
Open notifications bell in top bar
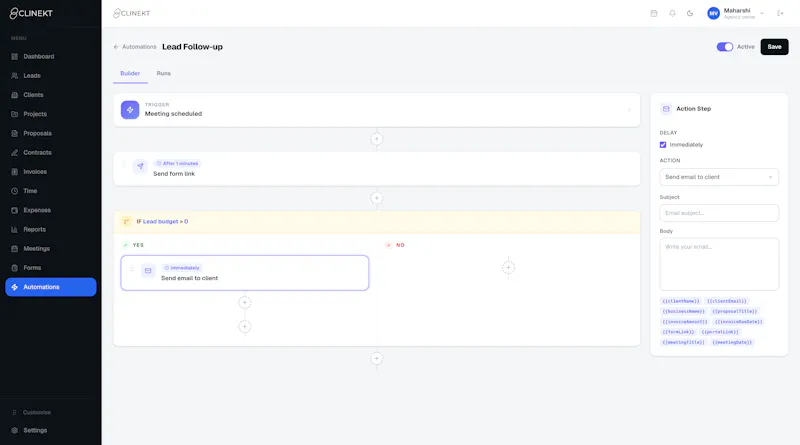click(x=672, y=13)
